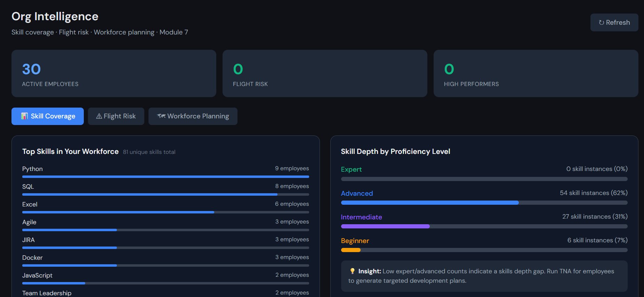
Task: Click 'Skill Depth by Proficiency Level' heading
Action: 395,151
